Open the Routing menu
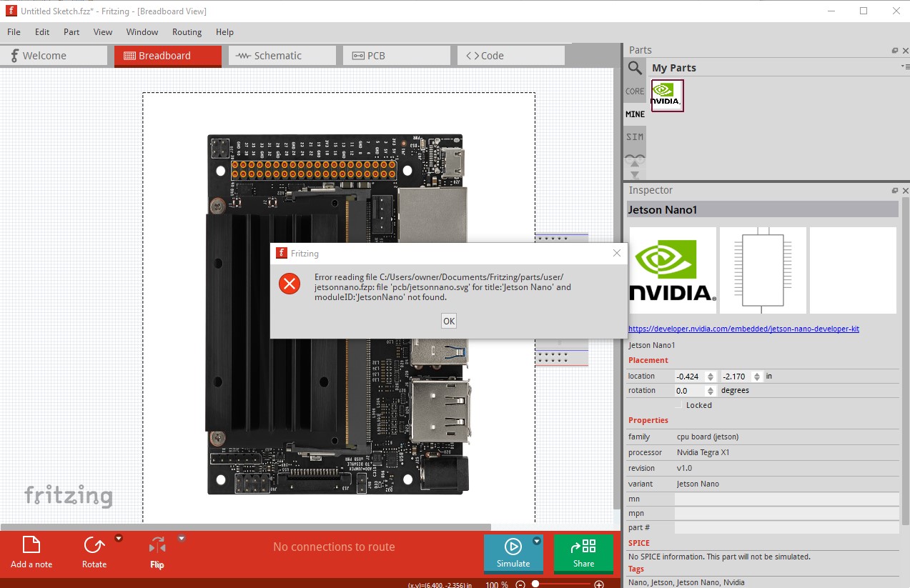Viewport: 910px width, 588px height. pyautogui.click(x=187, y=32)
